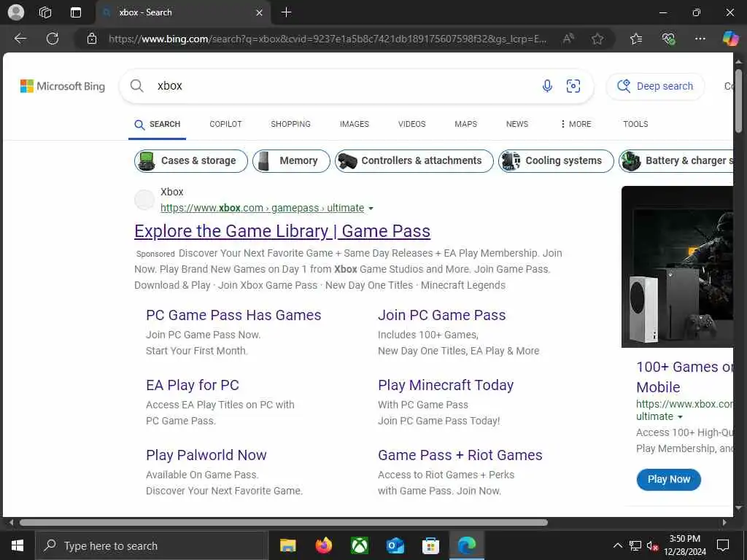The image size is (747, 560).
Task: Open visual search camera icon
Action: pos(573,86)
